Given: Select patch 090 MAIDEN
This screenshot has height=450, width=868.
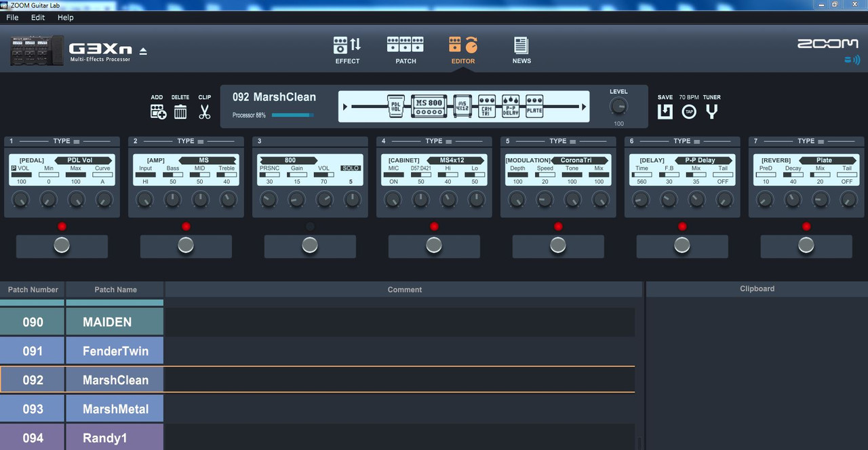Looking at the screenshot, I should point(81,322).
